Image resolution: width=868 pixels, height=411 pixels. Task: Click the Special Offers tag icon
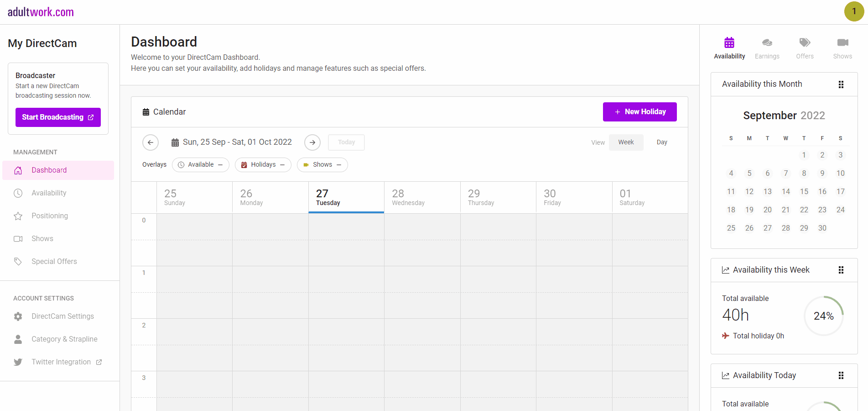pos(18,262)
